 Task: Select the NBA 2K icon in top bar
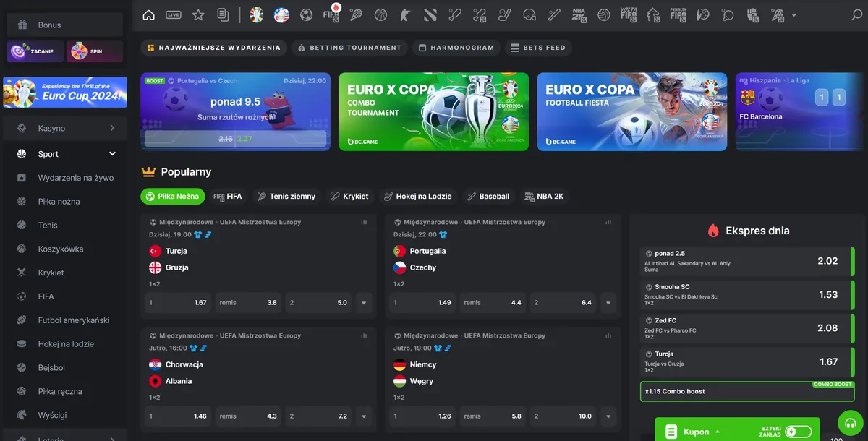579,15
